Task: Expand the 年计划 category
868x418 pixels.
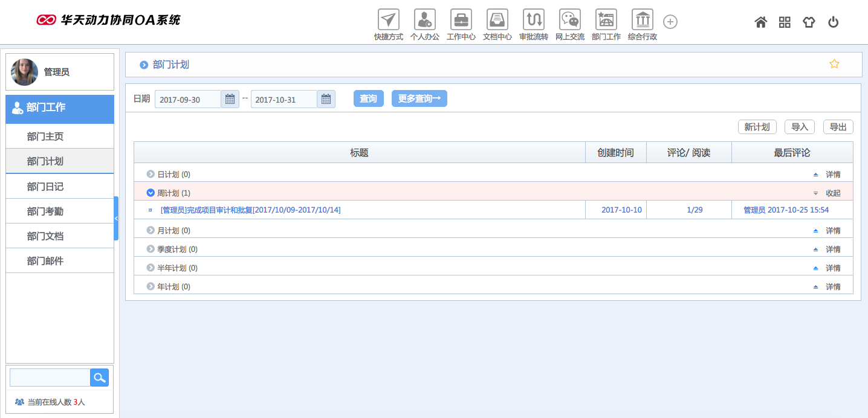Action: pyautogui.click(x=150, y=286)
